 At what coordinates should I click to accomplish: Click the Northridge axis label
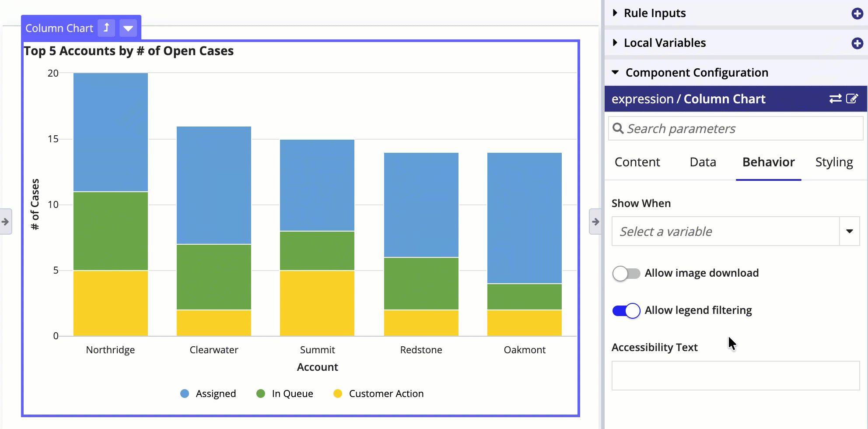pyautogui.click(x=110, y=350)
